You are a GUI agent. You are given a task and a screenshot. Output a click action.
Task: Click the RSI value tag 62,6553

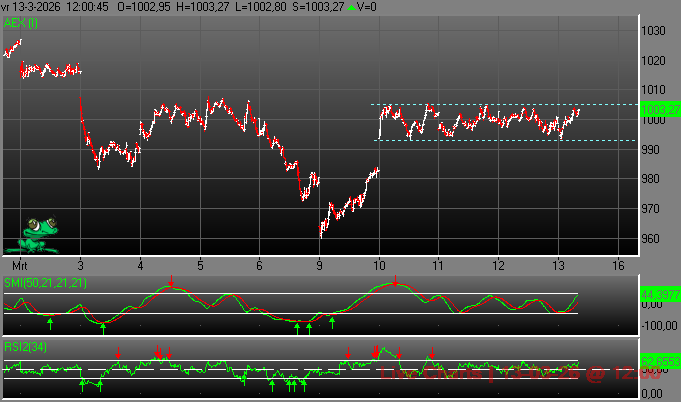pyautogui.click(x=661, y=362)
